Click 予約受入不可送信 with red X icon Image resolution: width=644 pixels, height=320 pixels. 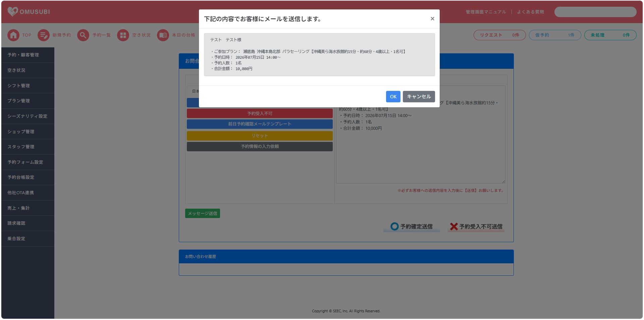[x=476, y=226]
